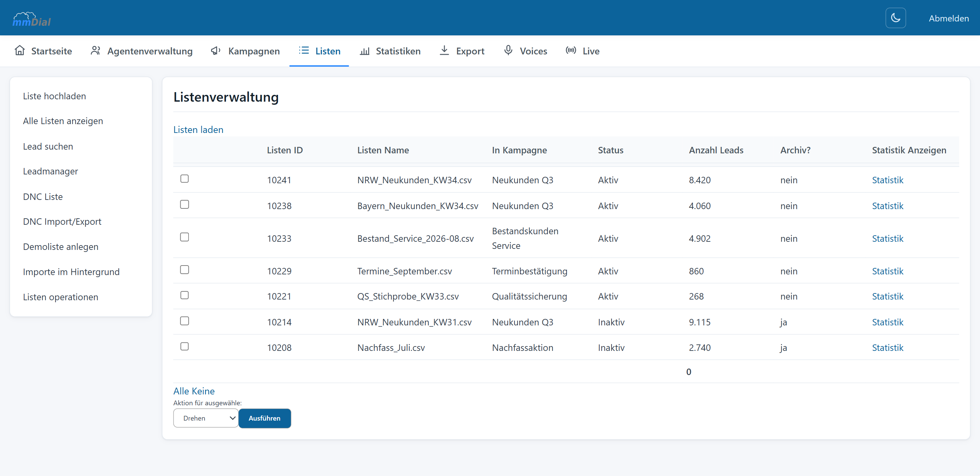Open Leadmanager in sidebar

pyautogui.click(x=50, y=171)
